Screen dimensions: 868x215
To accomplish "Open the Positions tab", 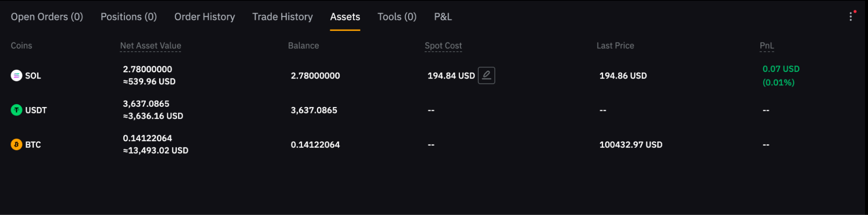I will point(129,17).
